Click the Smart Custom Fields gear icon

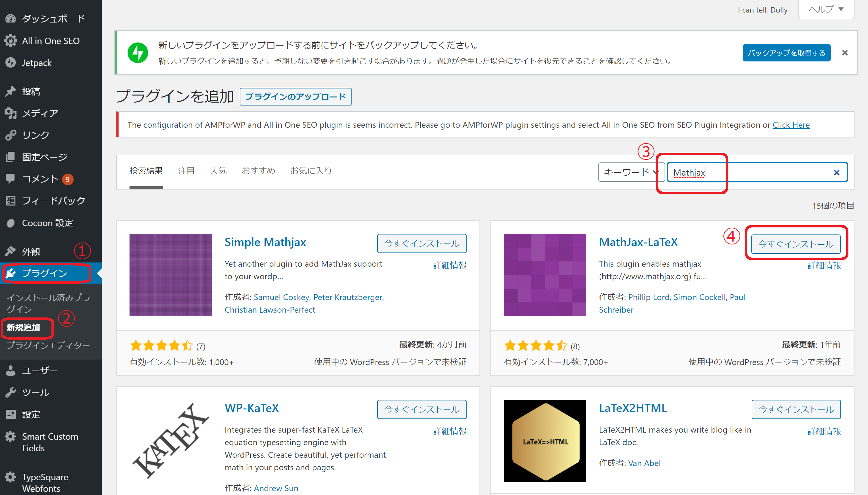point(11,436)
